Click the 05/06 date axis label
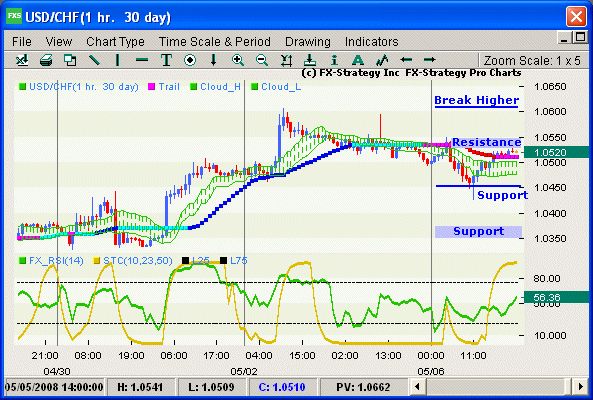This screenshot has height=400, width=593. coord(431,371)
